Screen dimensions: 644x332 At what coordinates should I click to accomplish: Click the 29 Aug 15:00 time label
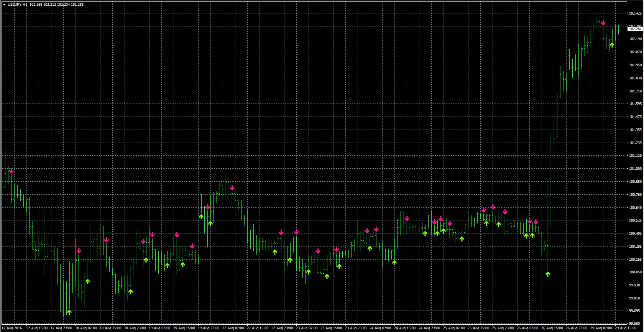625,329
